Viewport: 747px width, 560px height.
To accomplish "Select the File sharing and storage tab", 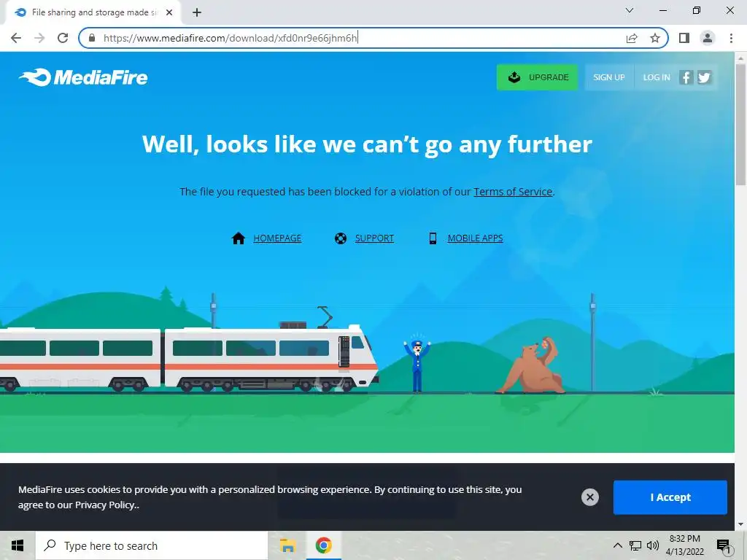I will [93, 12].
